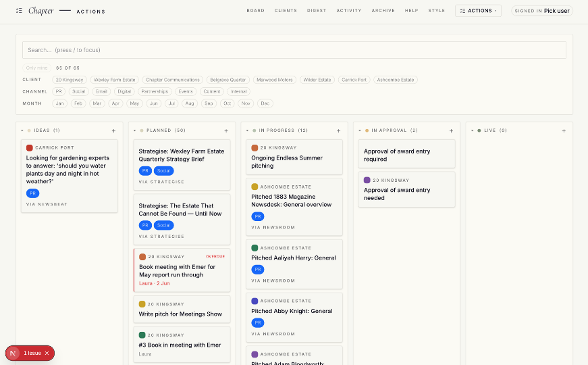Viewport: 588px width, 365px height.
Task: Add a card to the Ideas column
Action: coord(113,130)
